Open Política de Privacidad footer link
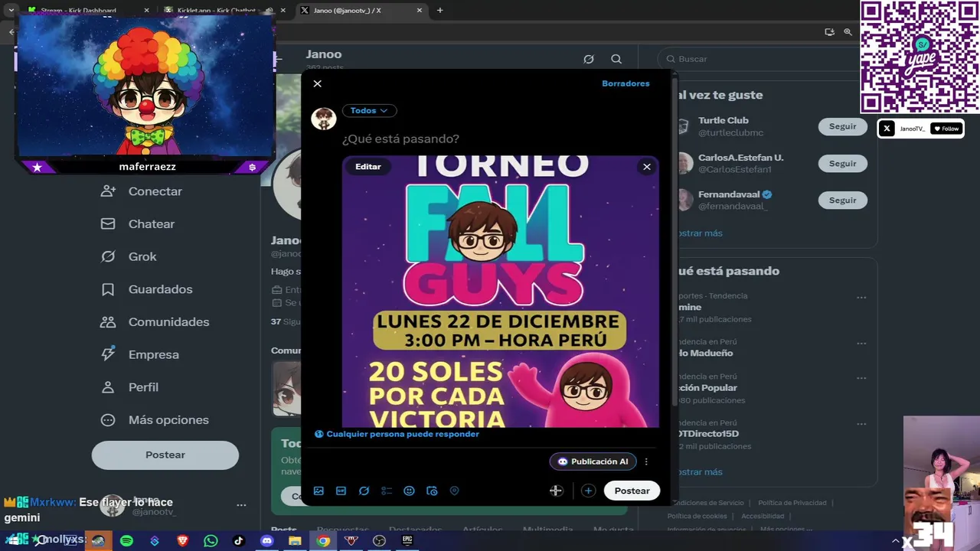Image resolution: width=980 pixels, height=551 pixels. click(792, 503)
